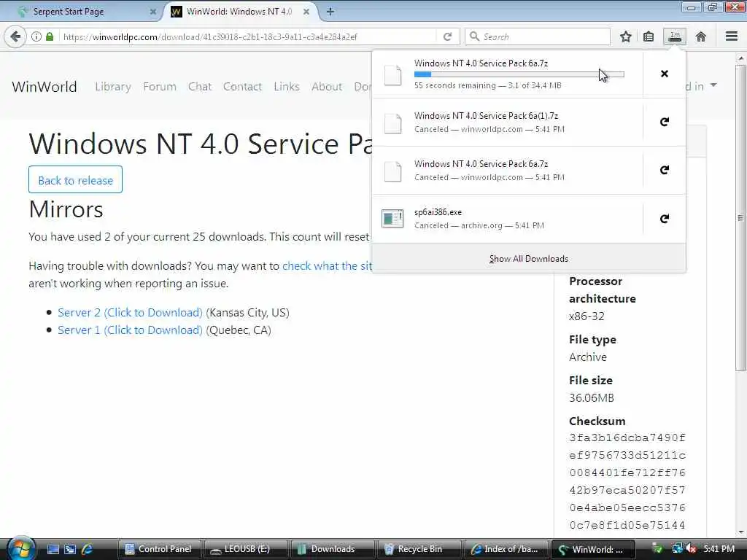Go back using the browser back arrow
747x560 pixels.
15,36
